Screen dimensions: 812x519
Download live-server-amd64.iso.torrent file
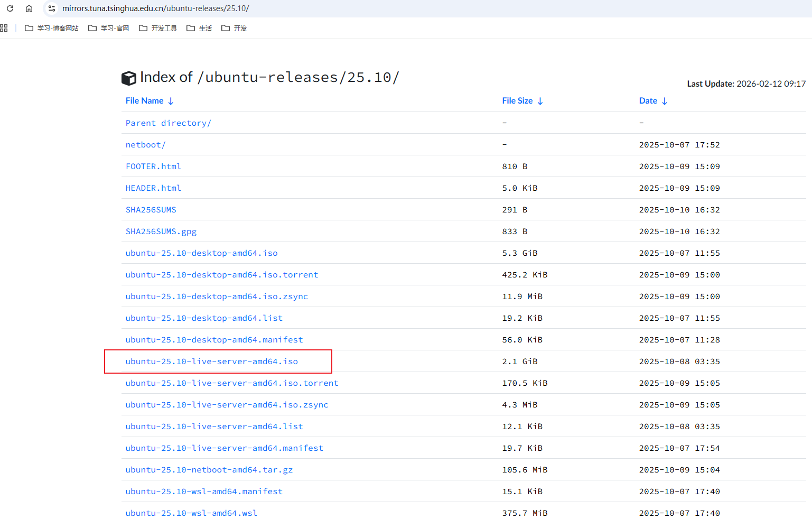tap(232, 383)
